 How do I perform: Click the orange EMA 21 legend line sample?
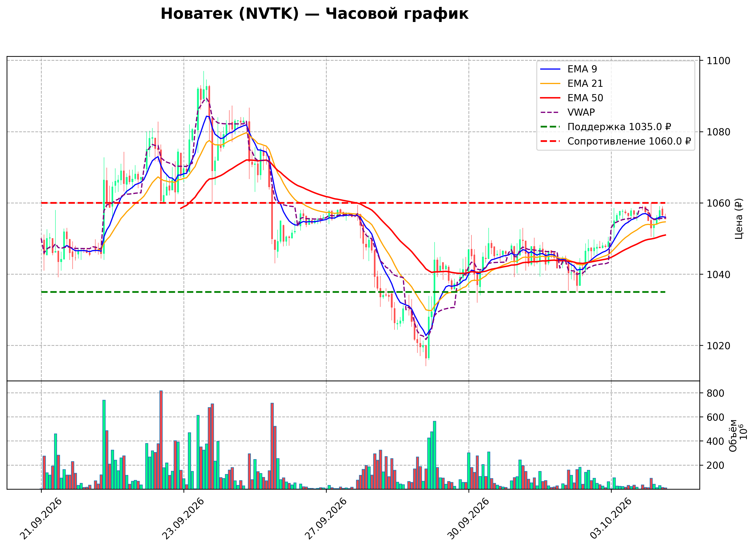550,83
